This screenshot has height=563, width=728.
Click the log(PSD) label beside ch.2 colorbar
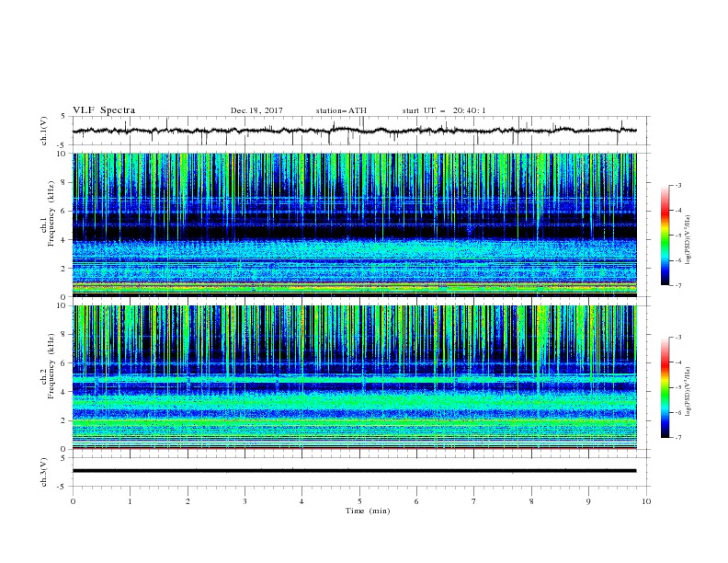tap(688, 391)
